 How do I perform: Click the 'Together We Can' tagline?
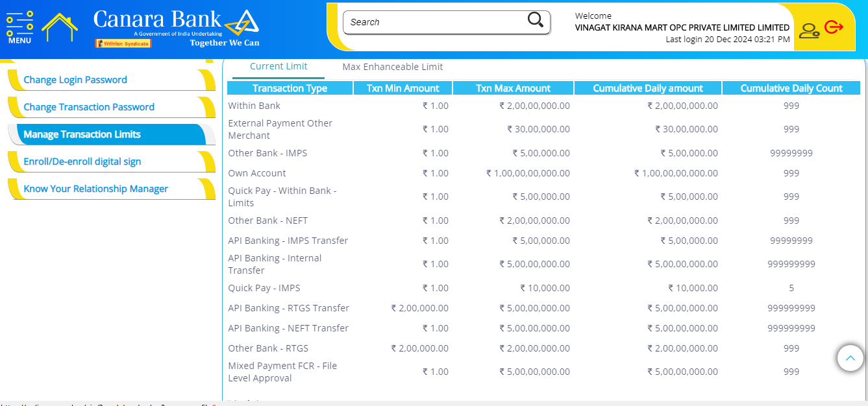(225, 43)
